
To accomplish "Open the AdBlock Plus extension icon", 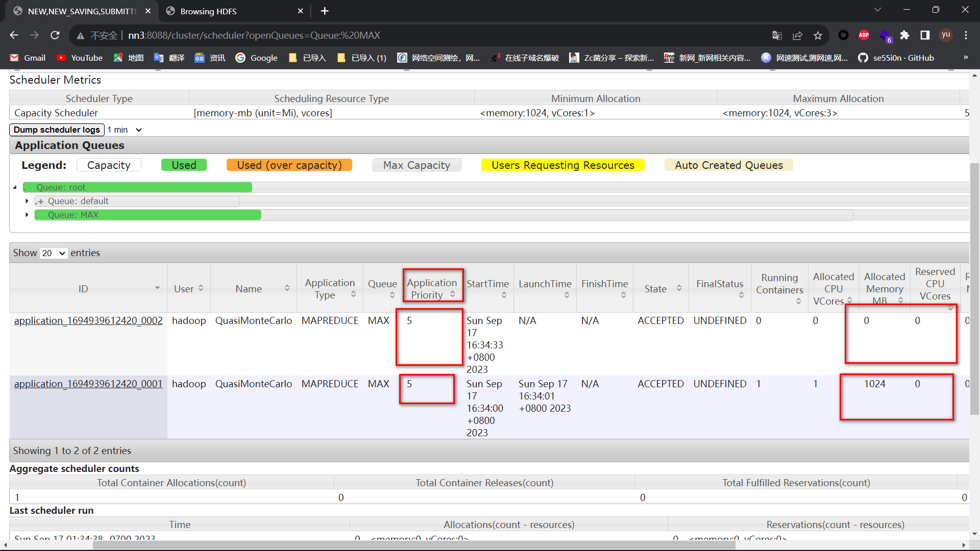I will [864, 35].
